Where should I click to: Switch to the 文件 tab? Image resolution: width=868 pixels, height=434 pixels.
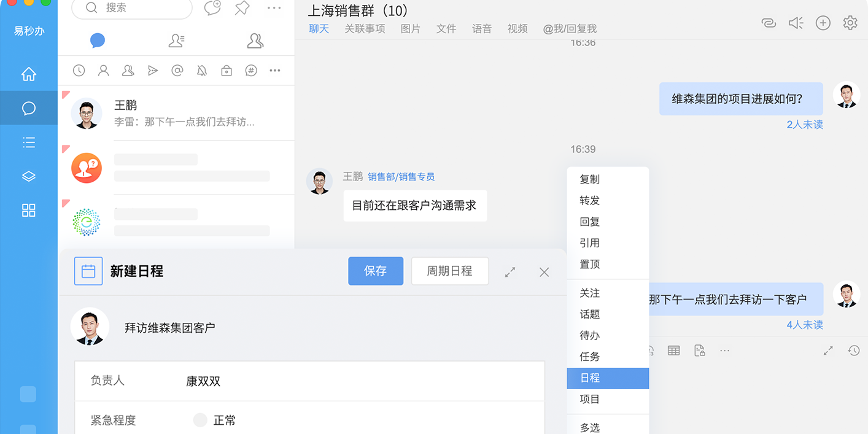446,29
